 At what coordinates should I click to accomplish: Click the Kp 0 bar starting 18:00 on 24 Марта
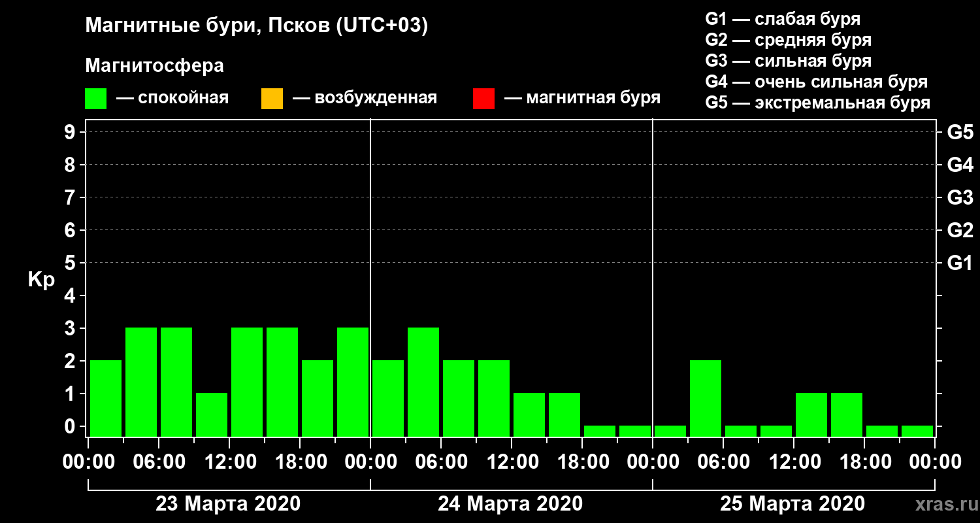click(x=600, y=431)
